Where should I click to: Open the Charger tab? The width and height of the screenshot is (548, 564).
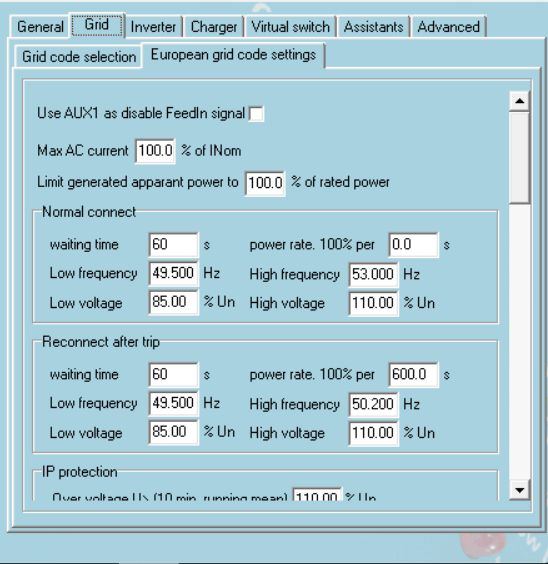click(x=214, y=27)
